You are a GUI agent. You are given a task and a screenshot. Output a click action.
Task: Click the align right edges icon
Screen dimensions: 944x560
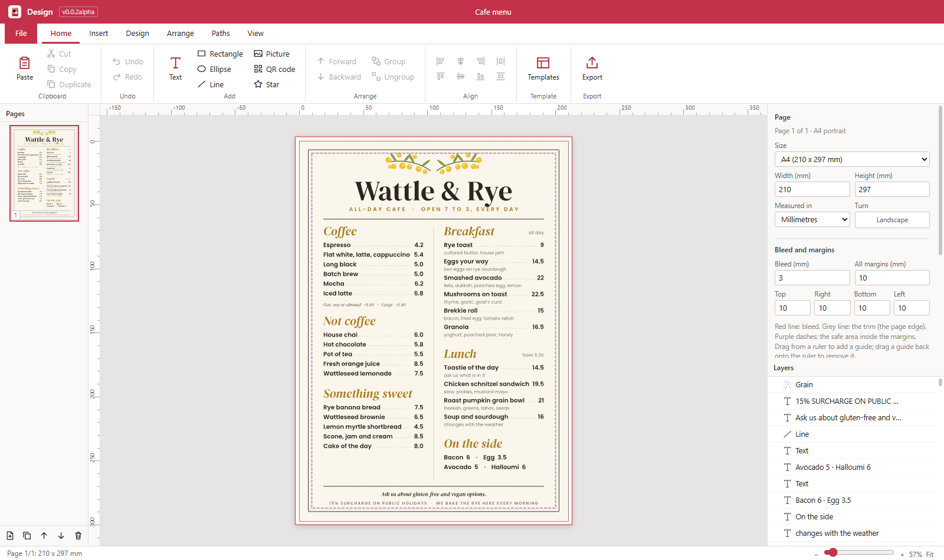click(x=481, y=61)
